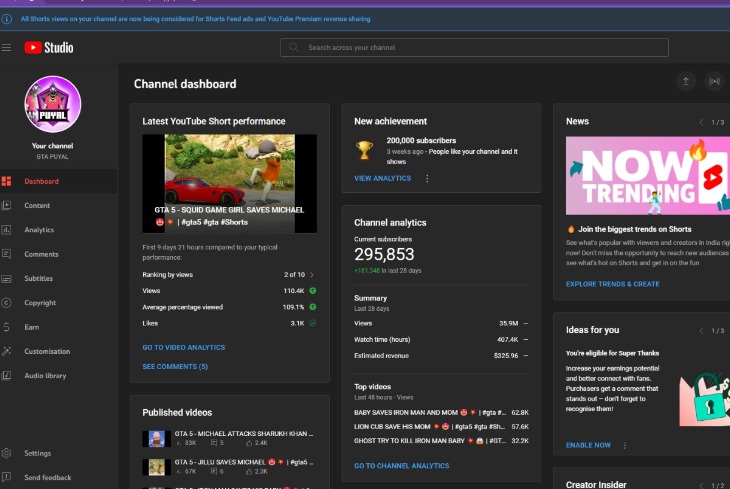Click the YouTube Studio logo

click(49, 48)
